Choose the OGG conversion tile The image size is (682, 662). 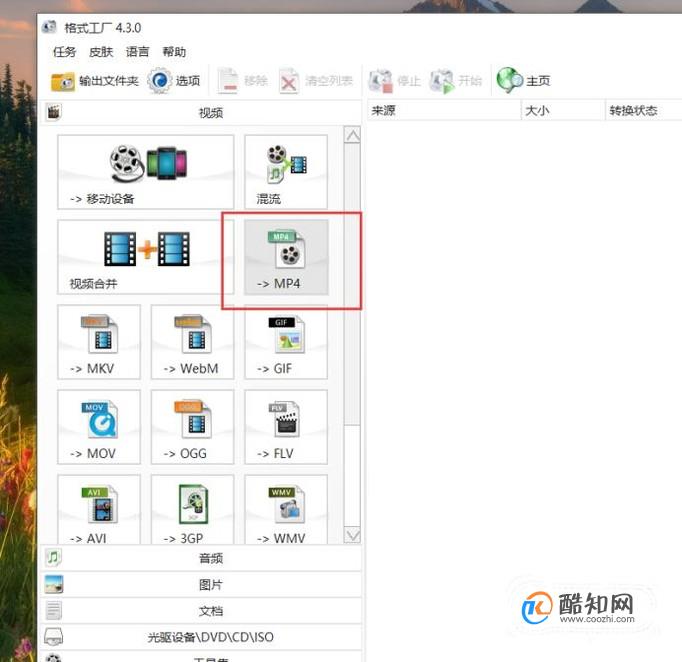click(x=192, y=427)
